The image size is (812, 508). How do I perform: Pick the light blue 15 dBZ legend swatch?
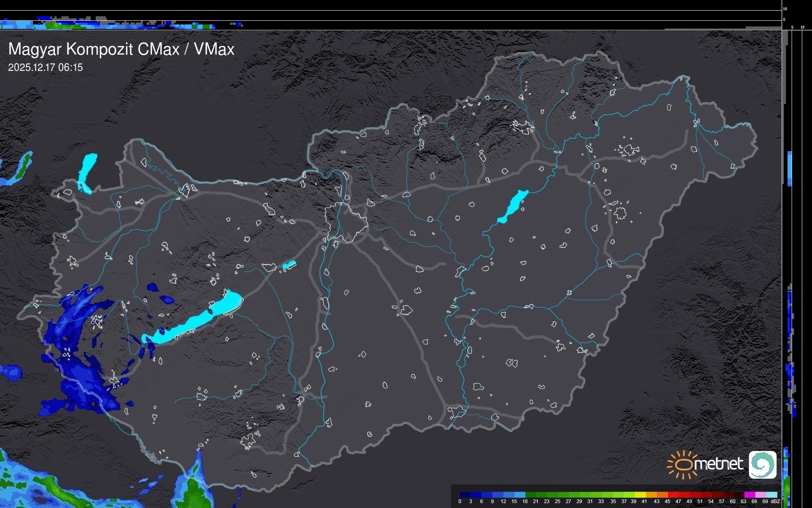[x=519, y=495]
